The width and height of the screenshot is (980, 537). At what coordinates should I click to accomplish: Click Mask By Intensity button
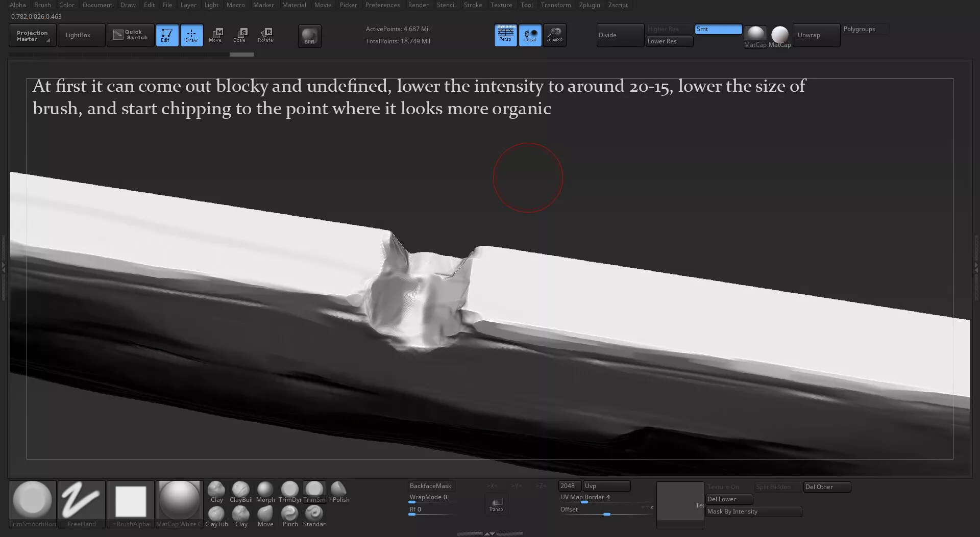(x=753, y=512)
